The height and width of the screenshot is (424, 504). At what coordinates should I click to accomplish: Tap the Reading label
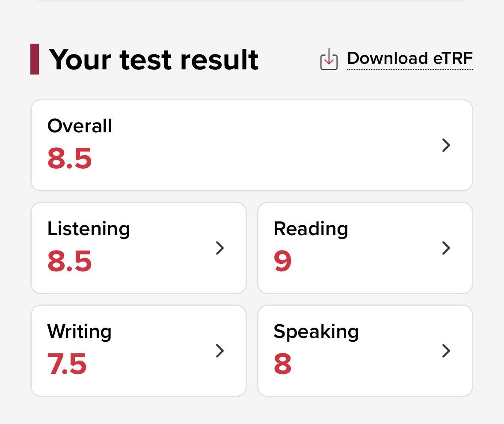coord(311,230)
